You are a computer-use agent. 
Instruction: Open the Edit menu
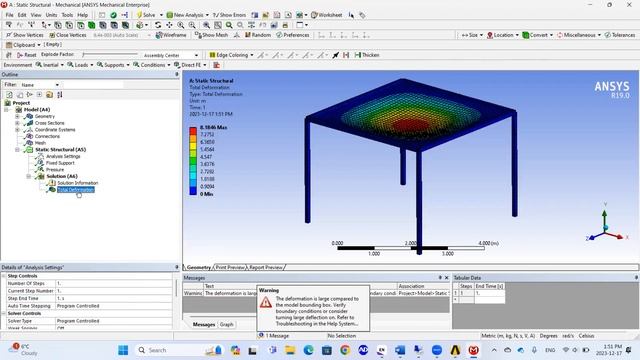[x=22, y=15]
